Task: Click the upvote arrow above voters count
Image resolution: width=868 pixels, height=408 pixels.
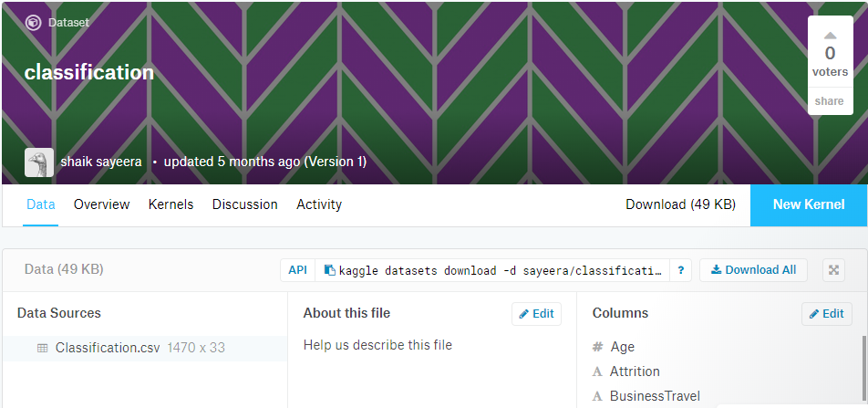Action: tap(830, 36)
